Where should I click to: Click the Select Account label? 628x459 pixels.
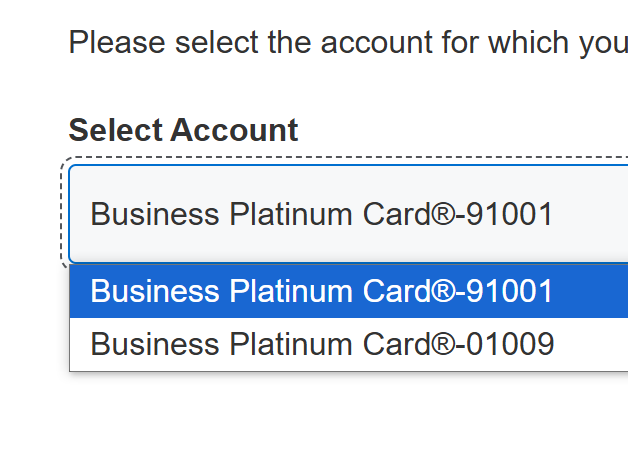point(183,130)
